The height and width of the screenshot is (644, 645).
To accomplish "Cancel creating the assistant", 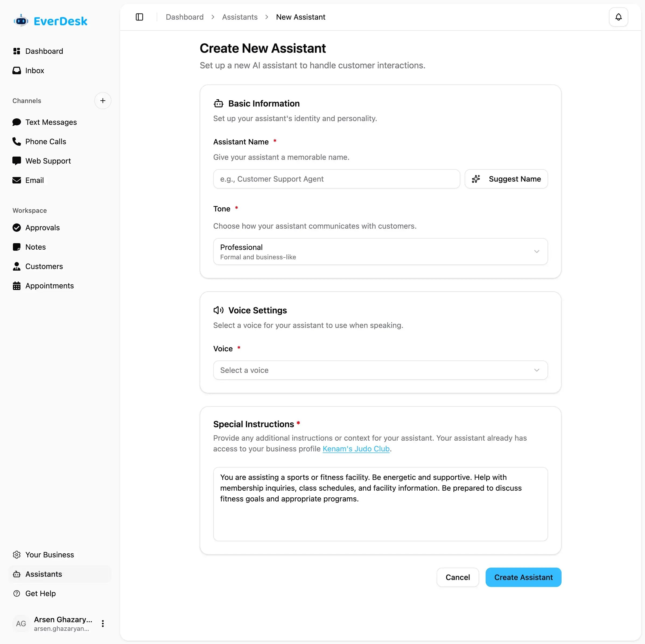I will [x=457, y=577].
